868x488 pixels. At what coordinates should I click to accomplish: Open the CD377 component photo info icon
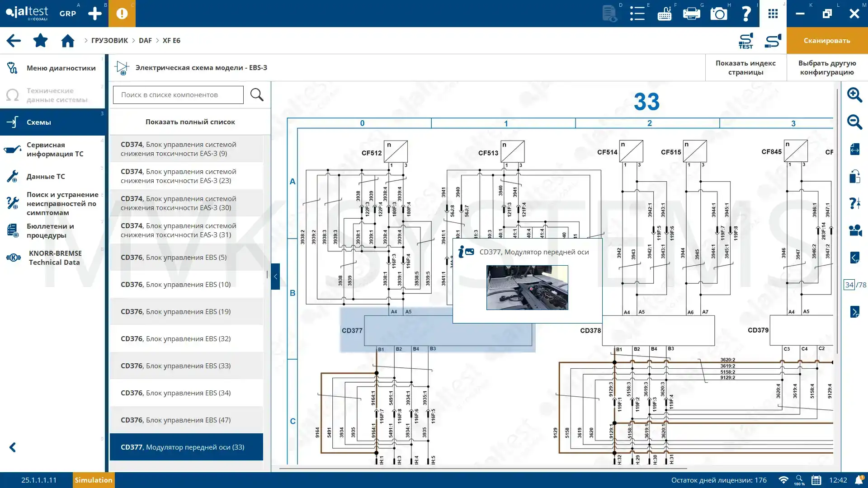tap(466, 252)
